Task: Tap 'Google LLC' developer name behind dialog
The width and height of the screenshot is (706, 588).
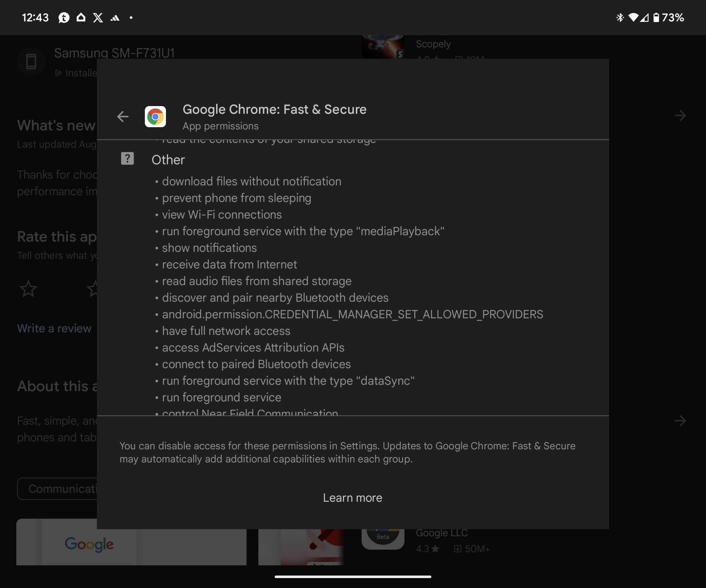Action: coord(442,533)
